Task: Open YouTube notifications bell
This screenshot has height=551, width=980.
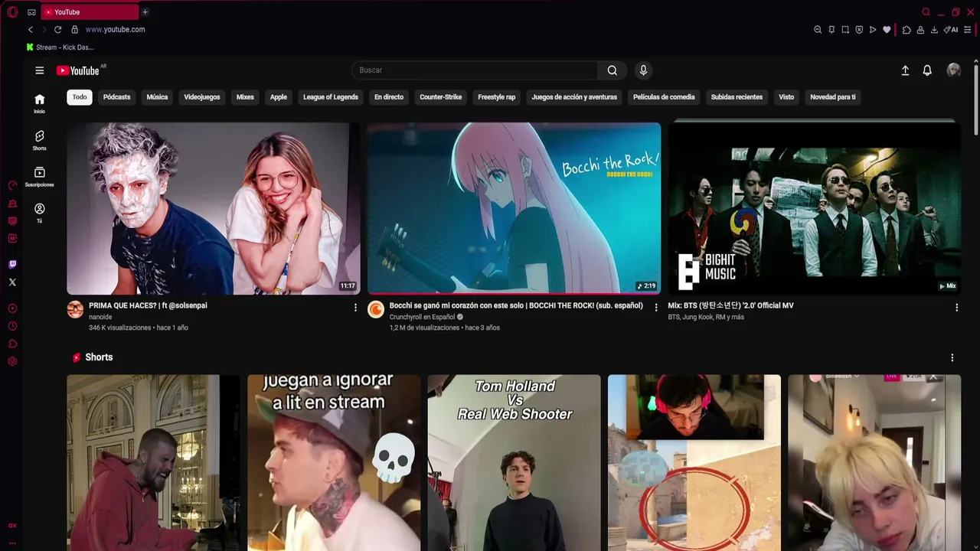Action: (x=927, y=70)
